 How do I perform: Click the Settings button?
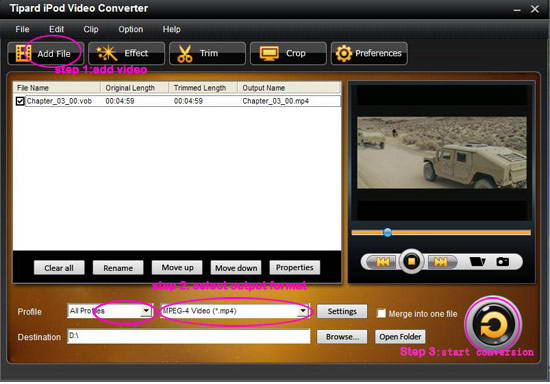(342, 311)
